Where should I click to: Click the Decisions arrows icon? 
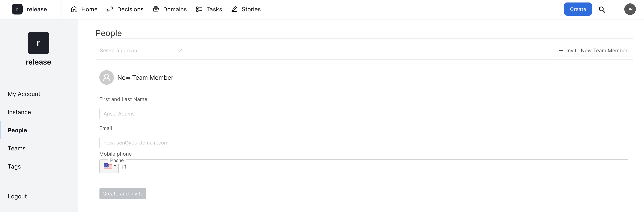(x=110, y=9)
